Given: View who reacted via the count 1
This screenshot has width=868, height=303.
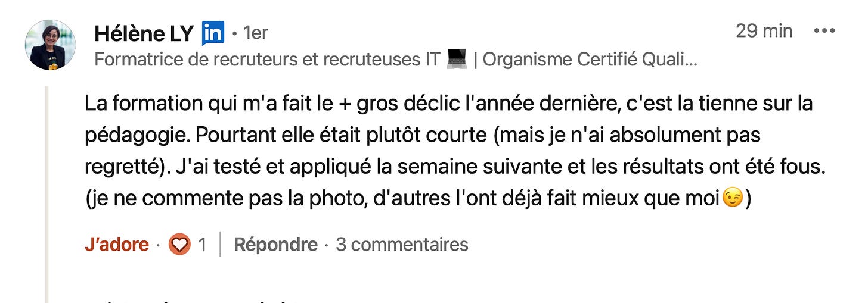Looking at the screenshot, I should pos(202,245).
